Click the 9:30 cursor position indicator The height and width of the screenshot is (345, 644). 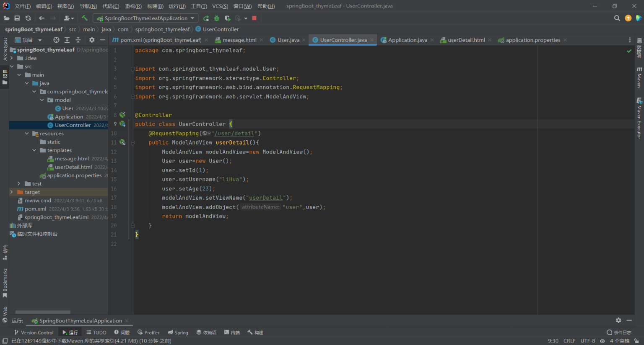(553, 341)
